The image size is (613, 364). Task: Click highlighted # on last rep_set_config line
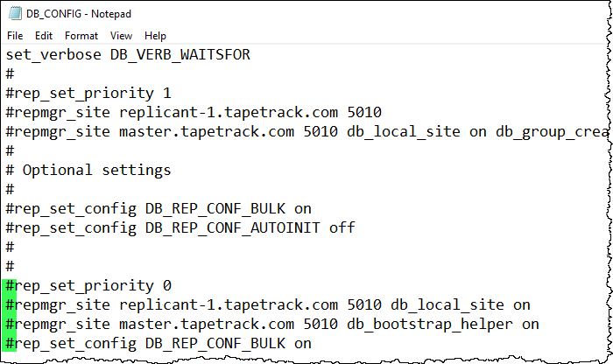tap(10, 343)
